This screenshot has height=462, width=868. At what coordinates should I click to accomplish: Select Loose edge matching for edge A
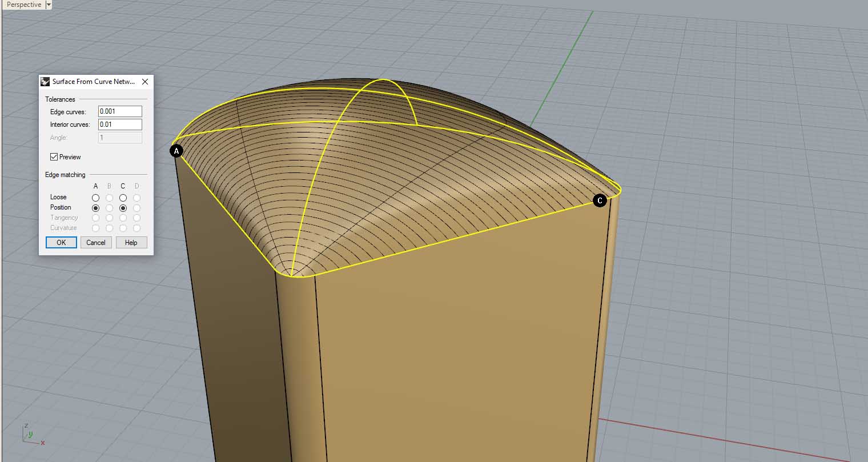[x=95, y=198]
